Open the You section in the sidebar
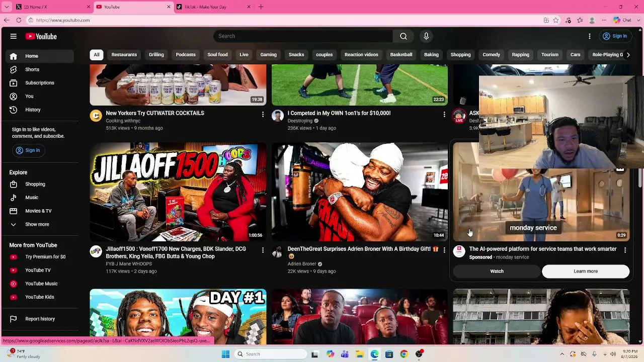 click(x=40, y=97)
